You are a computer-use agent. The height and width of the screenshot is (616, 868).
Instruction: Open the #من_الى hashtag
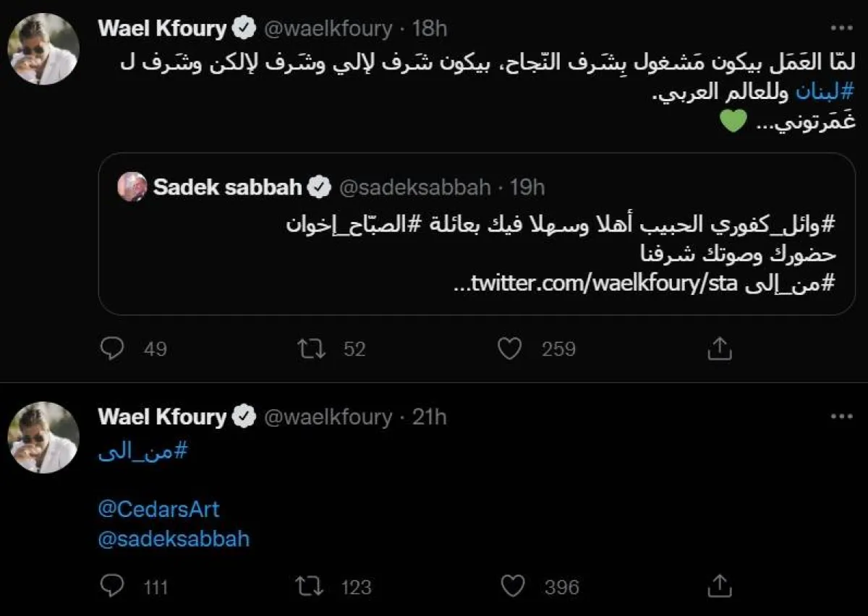click(x=142, y=452)
